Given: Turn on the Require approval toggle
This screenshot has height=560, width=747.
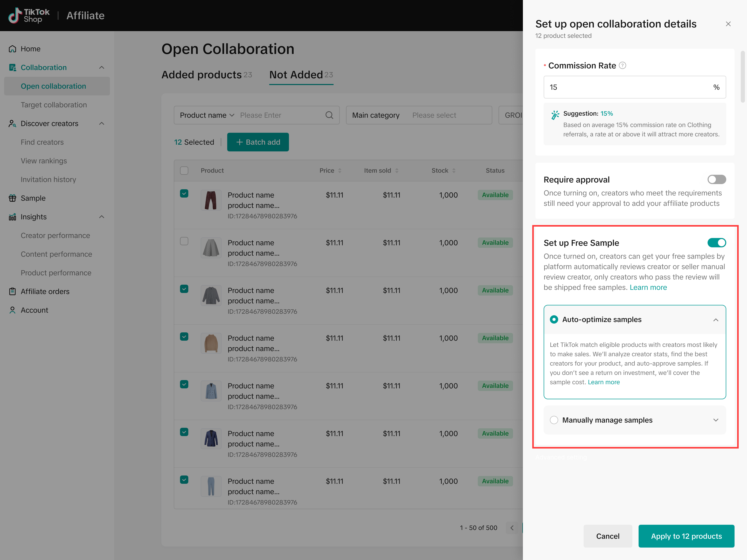Looking at the screenshot, I should point(716,179).
